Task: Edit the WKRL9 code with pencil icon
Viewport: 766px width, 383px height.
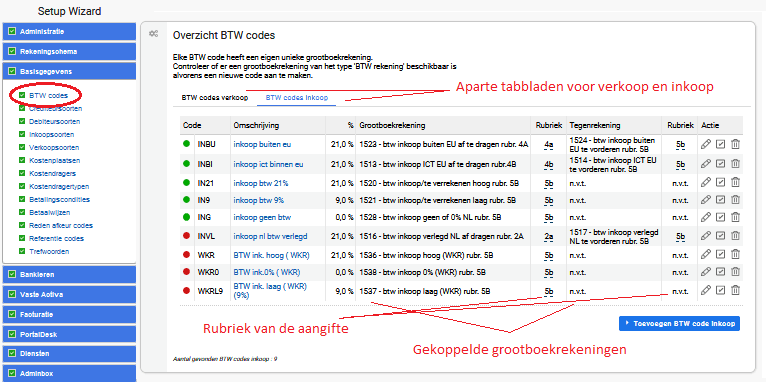Action: [x=705, y=291]
